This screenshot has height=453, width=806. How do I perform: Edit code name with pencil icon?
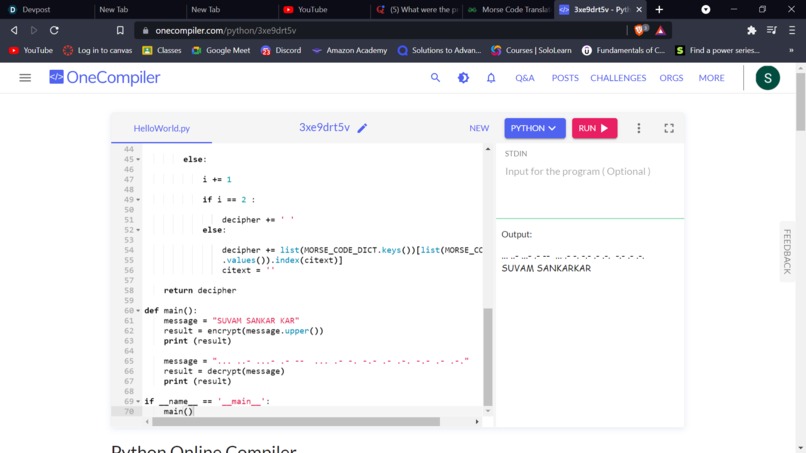point(362,128)
